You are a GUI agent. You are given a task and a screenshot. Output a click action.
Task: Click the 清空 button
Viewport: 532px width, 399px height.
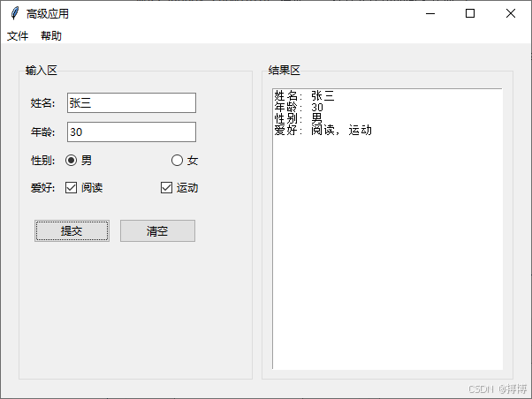[158, 231]
